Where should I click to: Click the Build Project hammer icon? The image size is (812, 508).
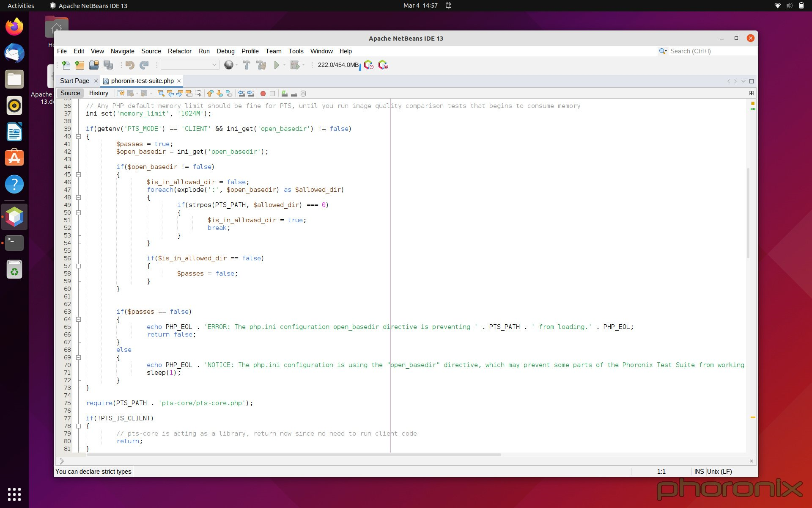click(x=247, y=65)
